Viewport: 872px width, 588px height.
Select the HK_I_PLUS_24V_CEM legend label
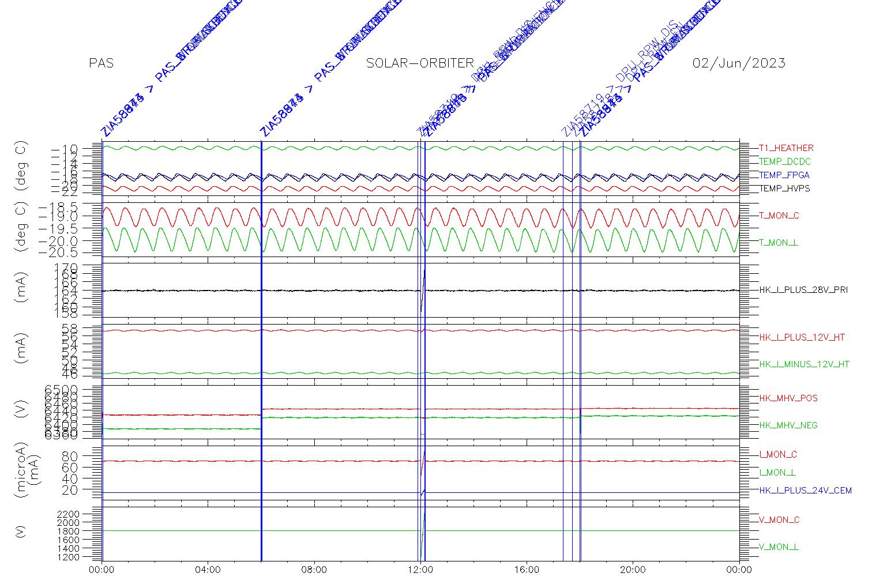coord(805,491)
